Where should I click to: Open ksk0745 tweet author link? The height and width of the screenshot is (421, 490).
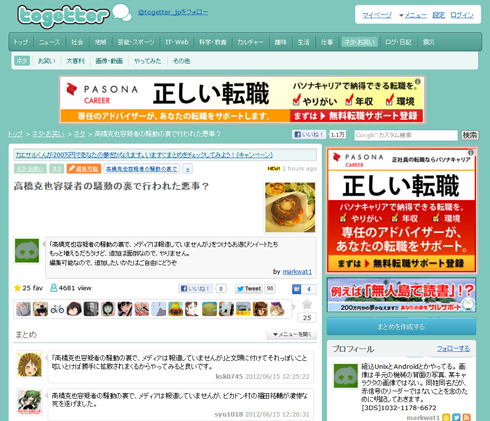229,377
